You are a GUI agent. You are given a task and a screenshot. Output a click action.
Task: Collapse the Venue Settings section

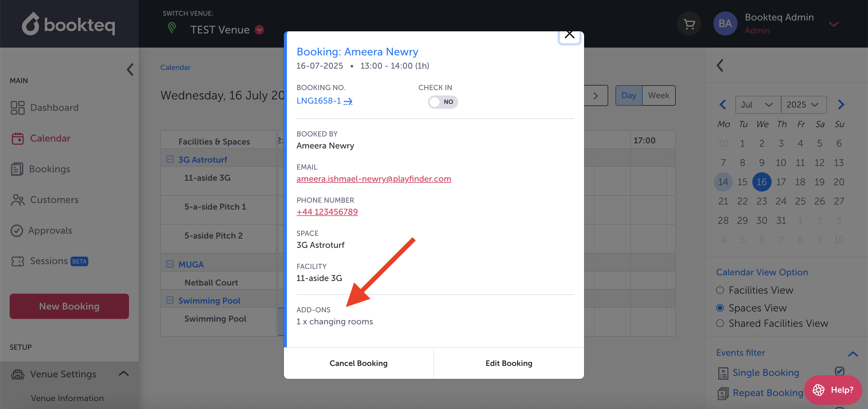coord(124,373)
